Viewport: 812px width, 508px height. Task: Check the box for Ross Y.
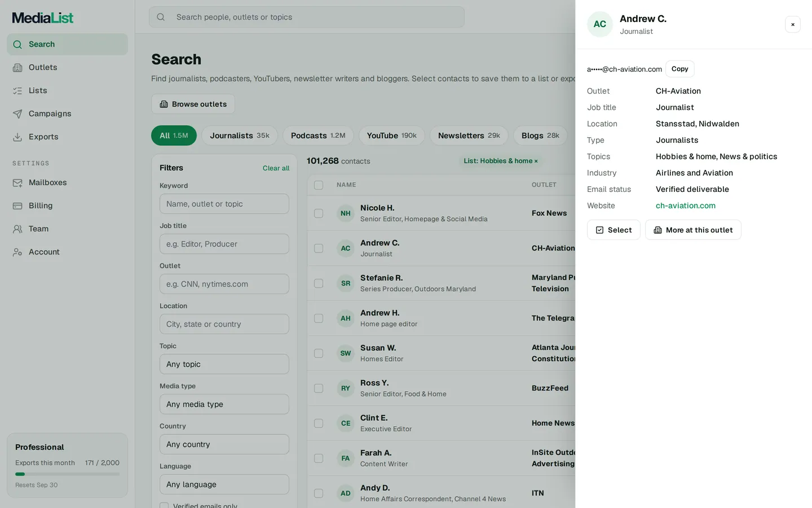319,388
